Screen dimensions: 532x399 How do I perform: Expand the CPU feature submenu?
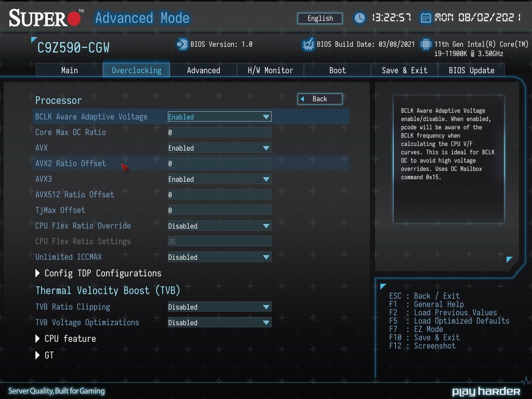tap(66, 339)
